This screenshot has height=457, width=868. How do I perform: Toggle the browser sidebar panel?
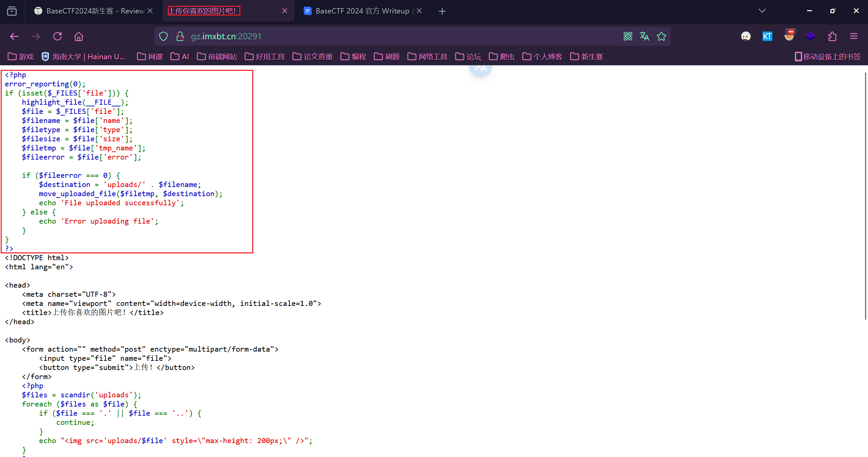pyautogui.click(x=12, y=11)
